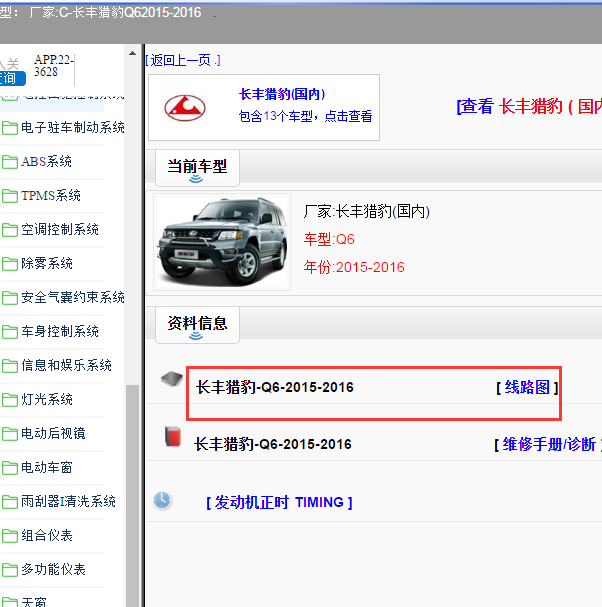This screenshot has width=602, height=607.
Task: Click the red repair manual book icon
Action: point(173,437)
